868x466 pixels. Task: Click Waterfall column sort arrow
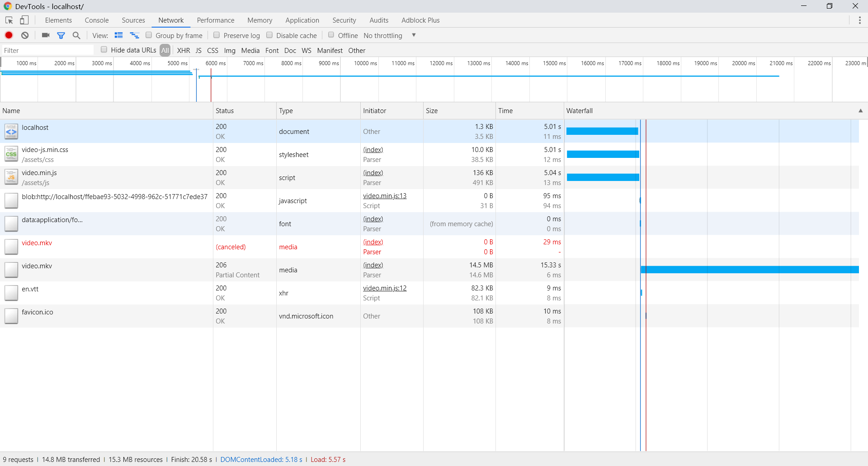[860, 111]
